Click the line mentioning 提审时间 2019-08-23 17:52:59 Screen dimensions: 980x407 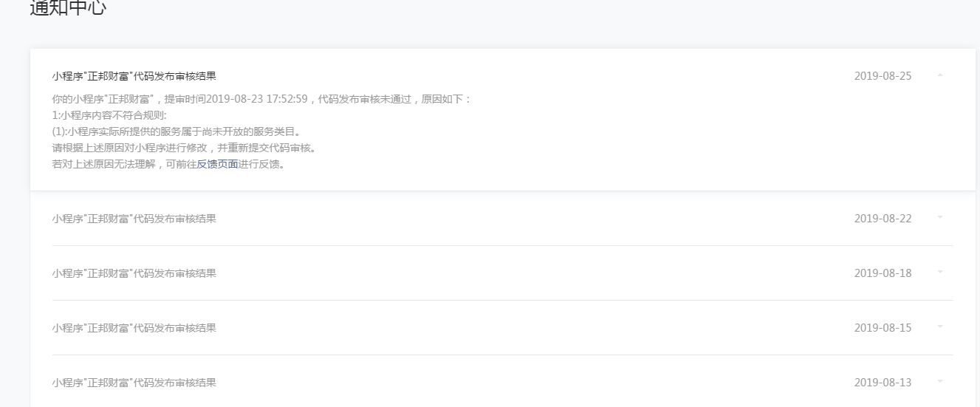point(261,99)
